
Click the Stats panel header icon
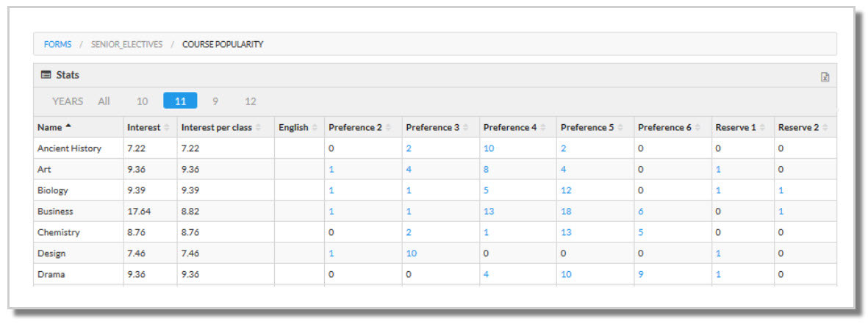46,75
